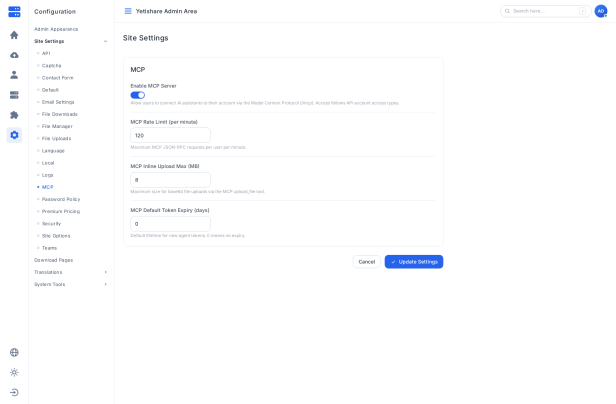Open the File Uploads settings page
The image size is (616, 404).
[x=57, y=138]
